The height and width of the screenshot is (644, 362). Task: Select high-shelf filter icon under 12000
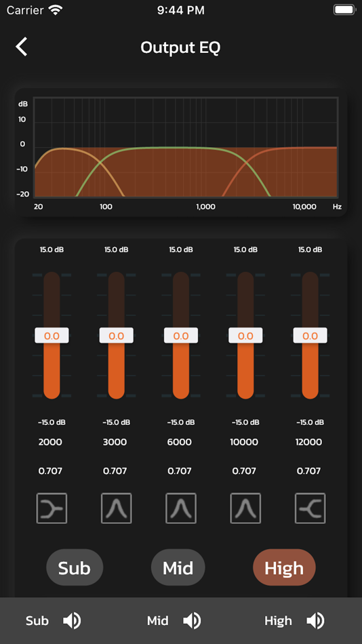310,508
